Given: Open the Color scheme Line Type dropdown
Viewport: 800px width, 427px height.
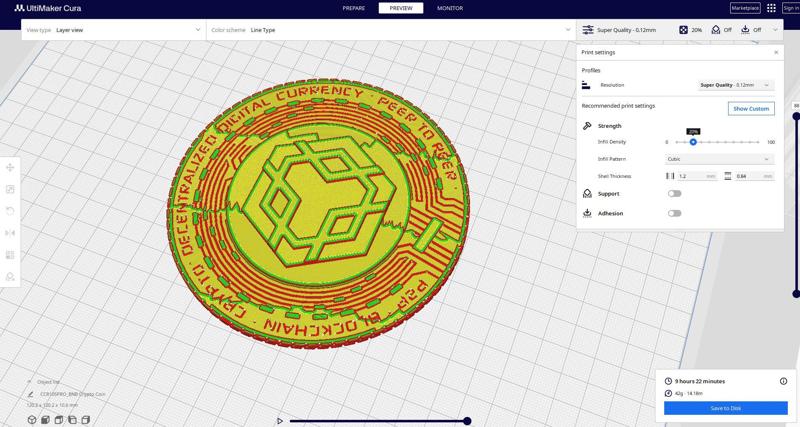Looking at the screenshot, I should point(391,30).
